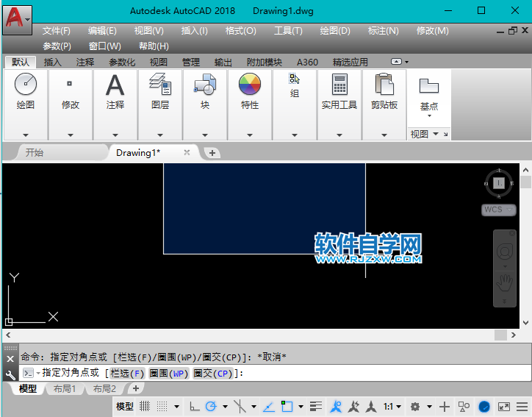532x417 pixels.
Task: Click the WCS coordinate system button
Action: click(492, 210)
